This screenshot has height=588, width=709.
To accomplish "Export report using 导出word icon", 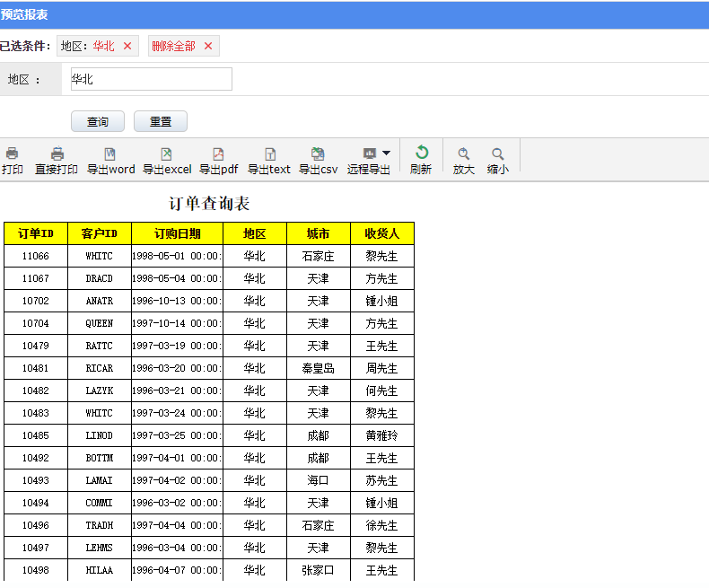I will tap(110, 154).
